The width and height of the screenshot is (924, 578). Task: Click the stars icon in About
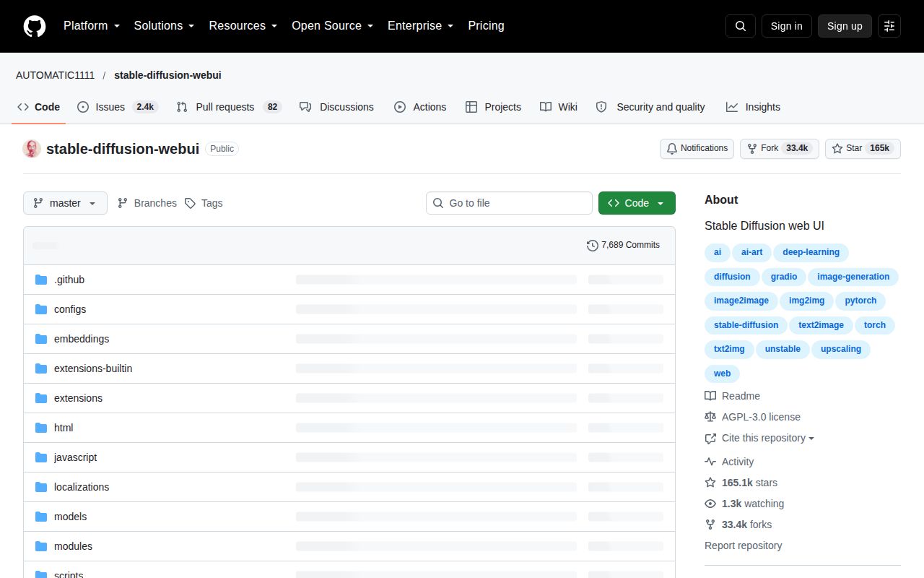pos(710,483)
